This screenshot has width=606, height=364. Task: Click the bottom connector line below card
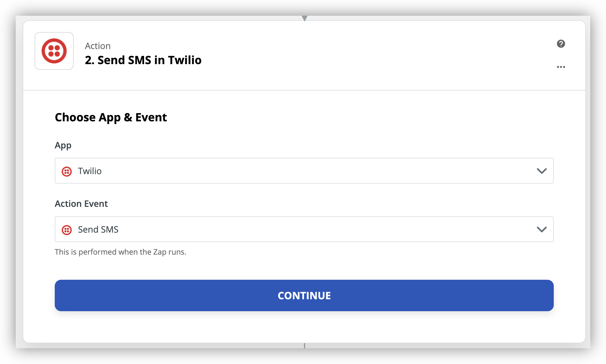click(x=304, y=345)
